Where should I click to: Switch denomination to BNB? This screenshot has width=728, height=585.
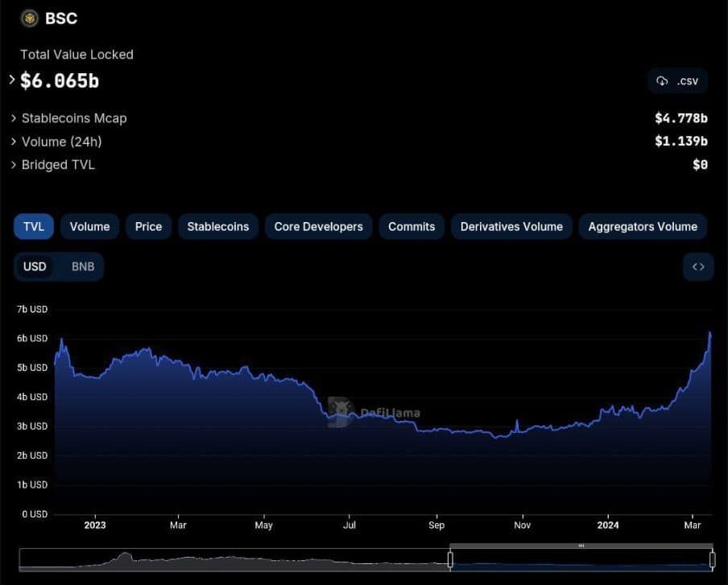[83, 267]
